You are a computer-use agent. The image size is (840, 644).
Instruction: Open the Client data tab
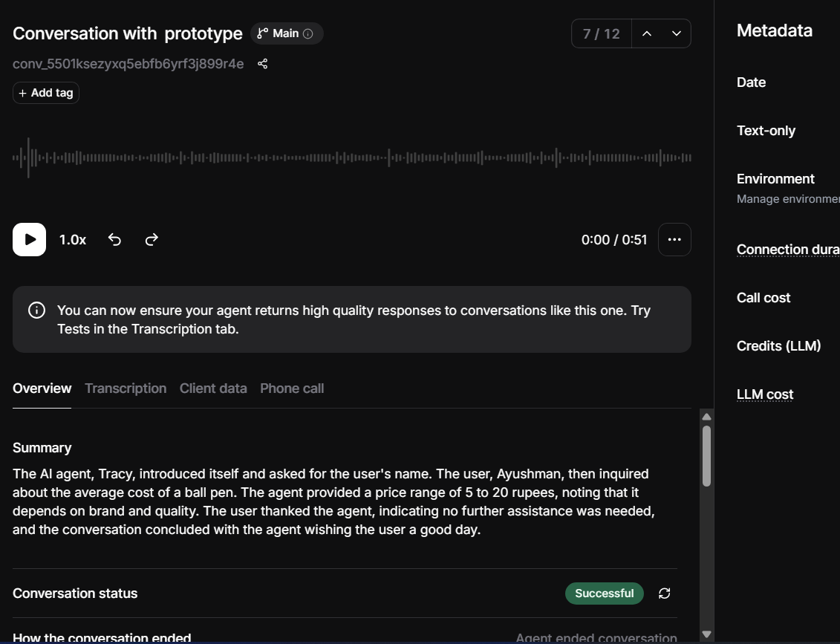coord(213,388)
